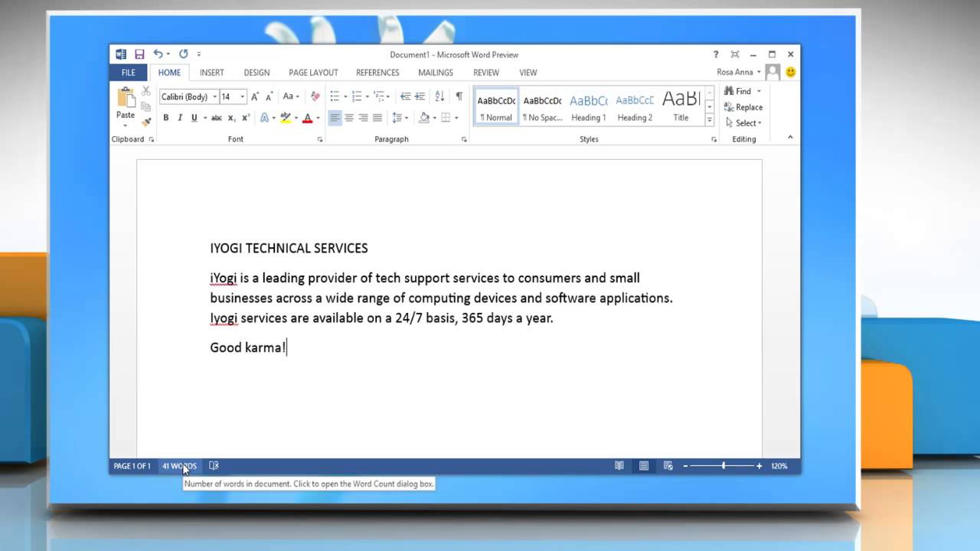Viewport: 980px width, 551px height.
Task: Switch to Print Layout view
Action: tap(644, 465)
